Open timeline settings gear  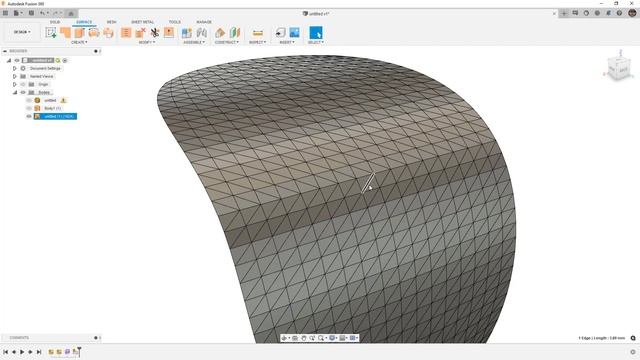[x=633, y=352]
